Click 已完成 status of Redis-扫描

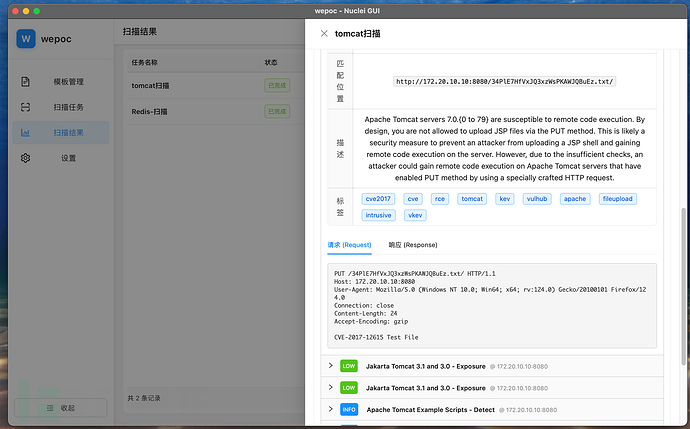click(277, 111)
